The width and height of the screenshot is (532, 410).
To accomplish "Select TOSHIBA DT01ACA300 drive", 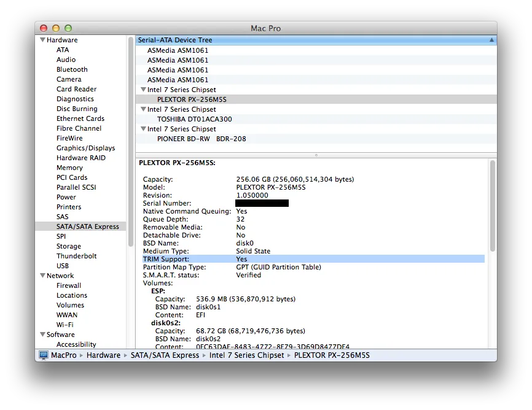I will click(194, 119).
